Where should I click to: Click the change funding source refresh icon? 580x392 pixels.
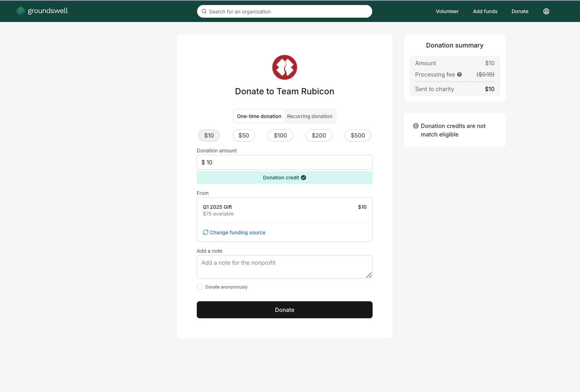pos(206,232)
